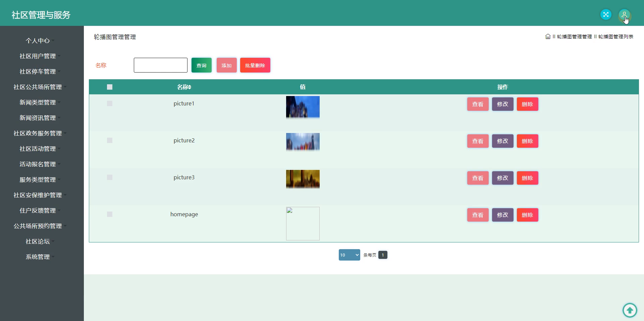Edit picture2 with 修改 button
644x321 pixels.
[x=503, y=141]
